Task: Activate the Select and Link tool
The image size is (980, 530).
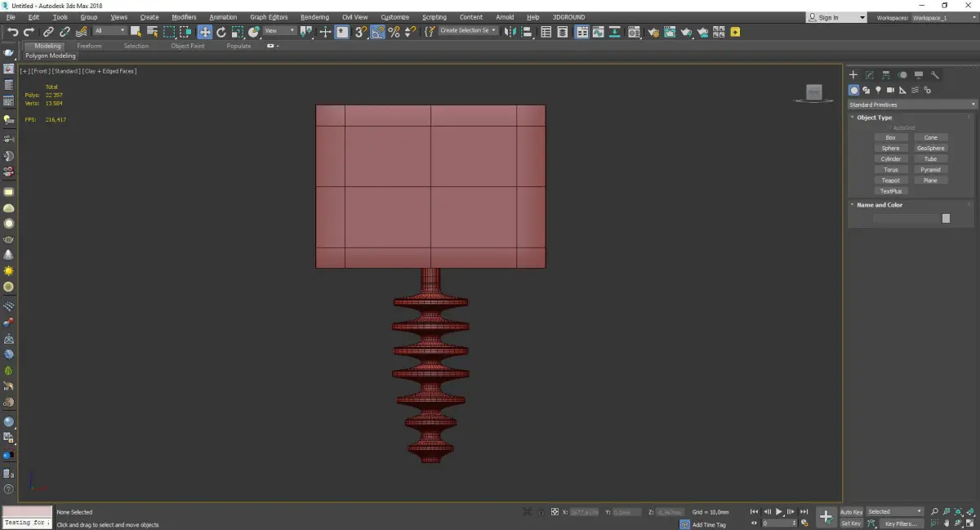Action: coord(48,32)
